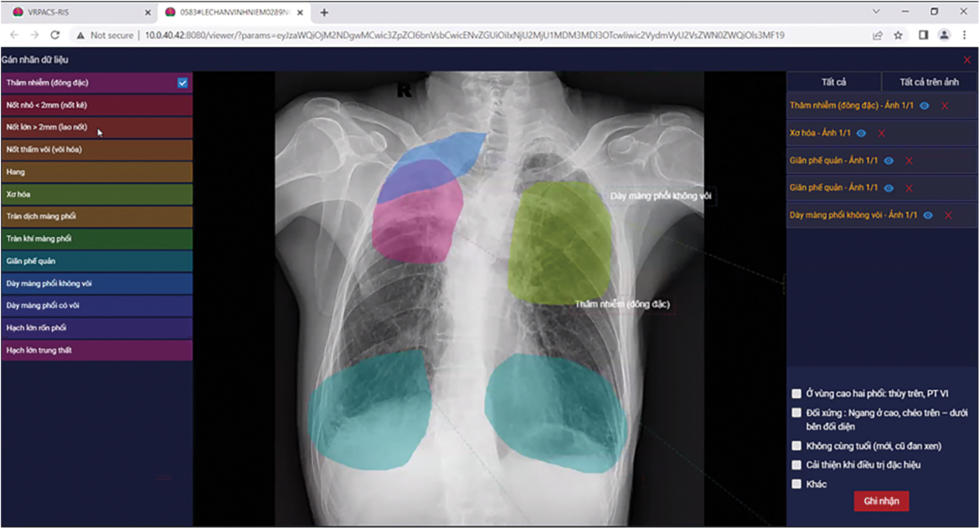This screenshot has width=980, height=529.
Task: Reload the page in the browser
Action: (x=55, y=35)
